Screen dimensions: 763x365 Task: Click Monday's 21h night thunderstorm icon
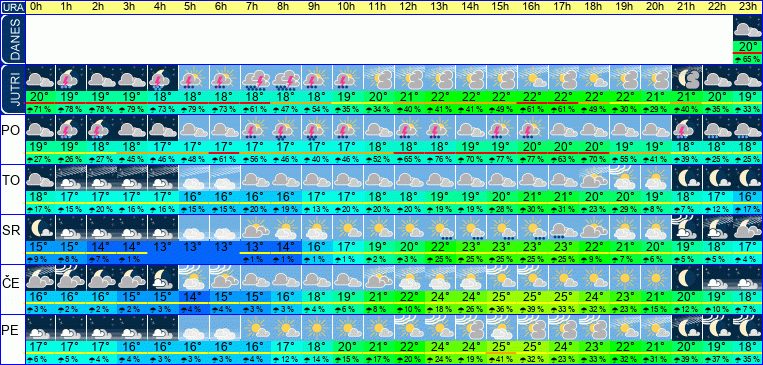click(686, 128)
